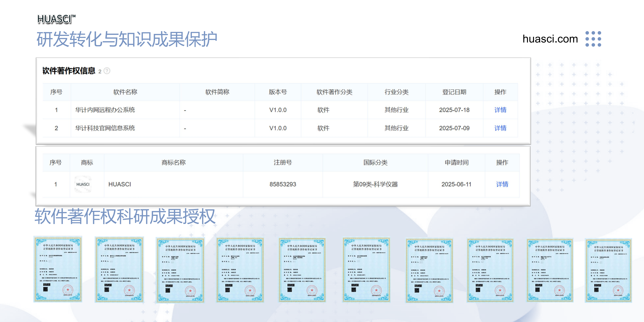Viewport: 644px width, 322px height.
Task: Click the registration number 85853293
Action: pyautogui.click(x=282, y=184)
